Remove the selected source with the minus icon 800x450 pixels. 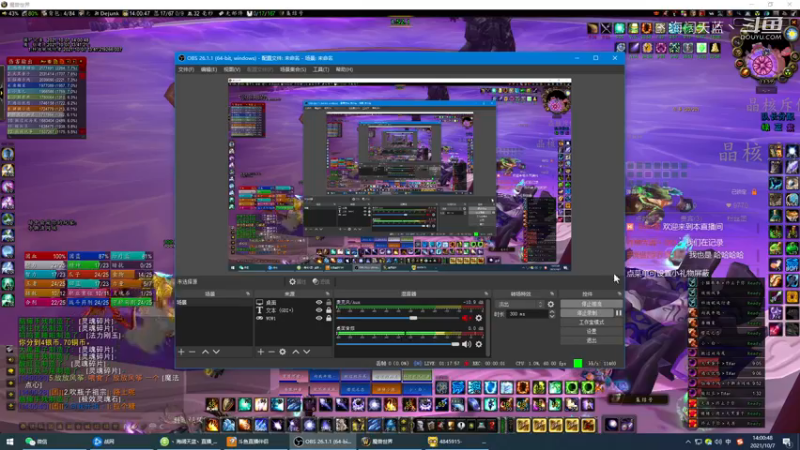pyautogui.click(x=271, y=352)
